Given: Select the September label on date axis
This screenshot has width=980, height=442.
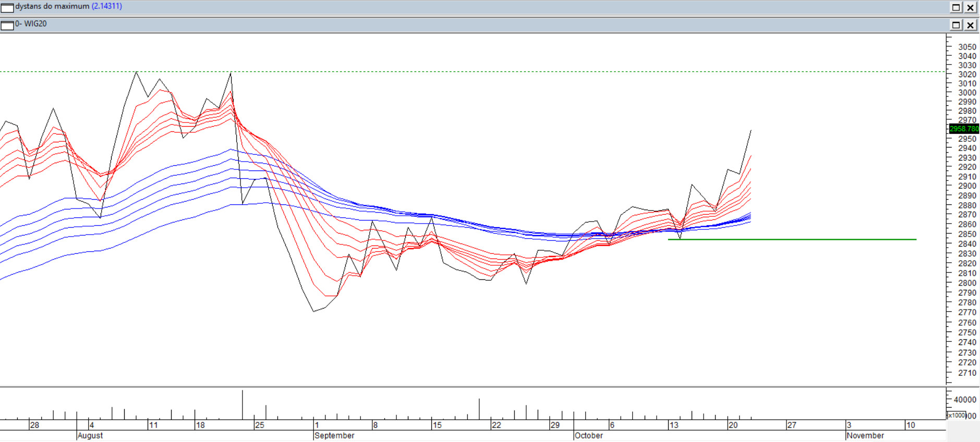Looking at the screenshot, I should pos(334,435).
